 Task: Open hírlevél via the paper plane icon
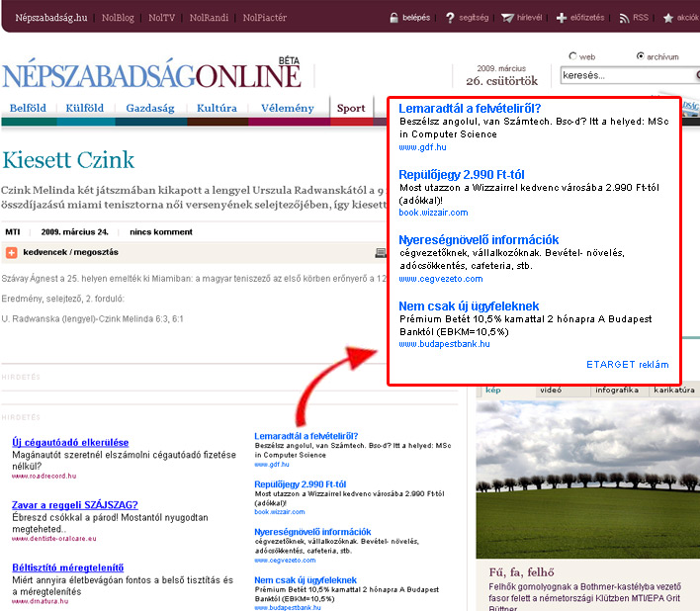coord(507,18)
